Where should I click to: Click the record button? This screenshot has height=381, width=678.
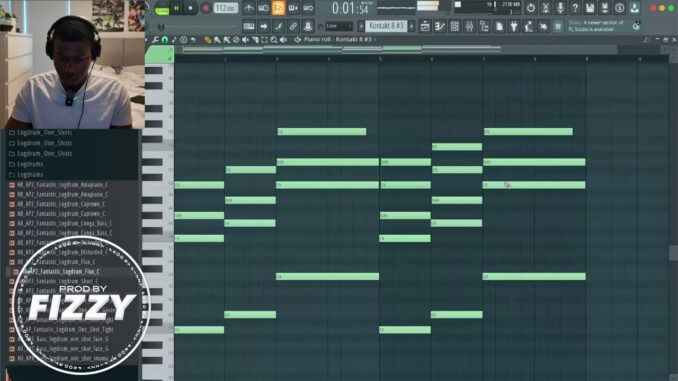[x=206, y=8]
